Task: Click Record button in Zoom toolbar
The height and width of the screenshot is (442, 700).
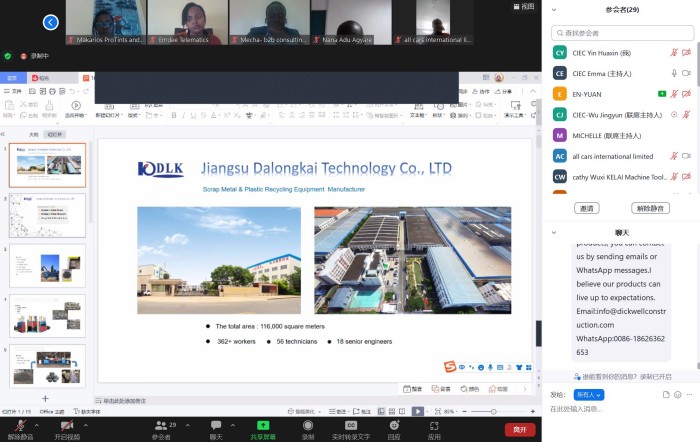Action: coord(308,429)
